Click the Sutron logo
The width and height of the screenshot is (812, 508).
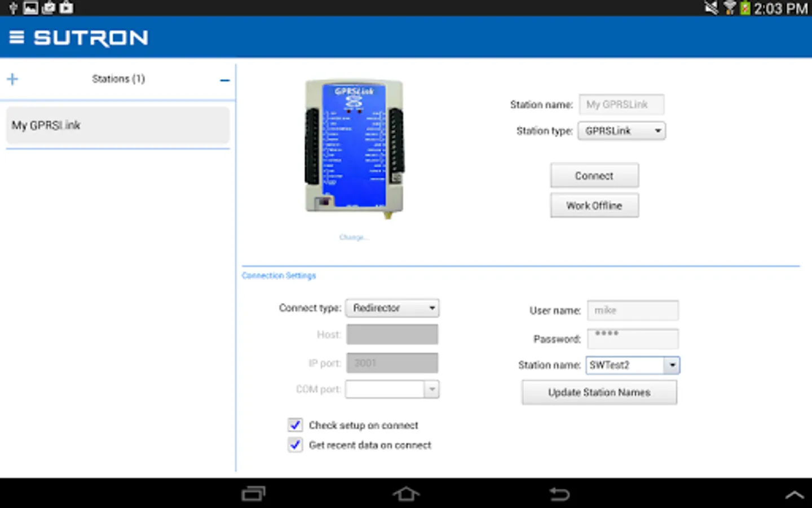tap(91, 38)
